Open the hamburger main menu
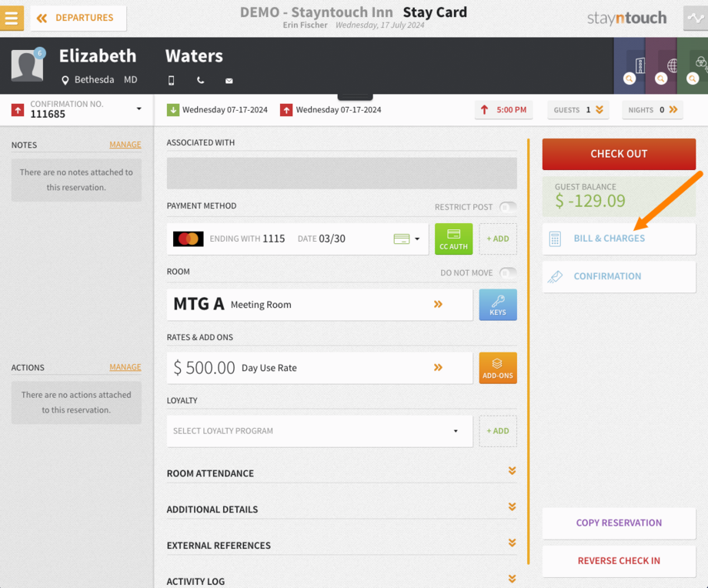Image resolution: width=708 pixels, height=588 pixels. point(12,18)
